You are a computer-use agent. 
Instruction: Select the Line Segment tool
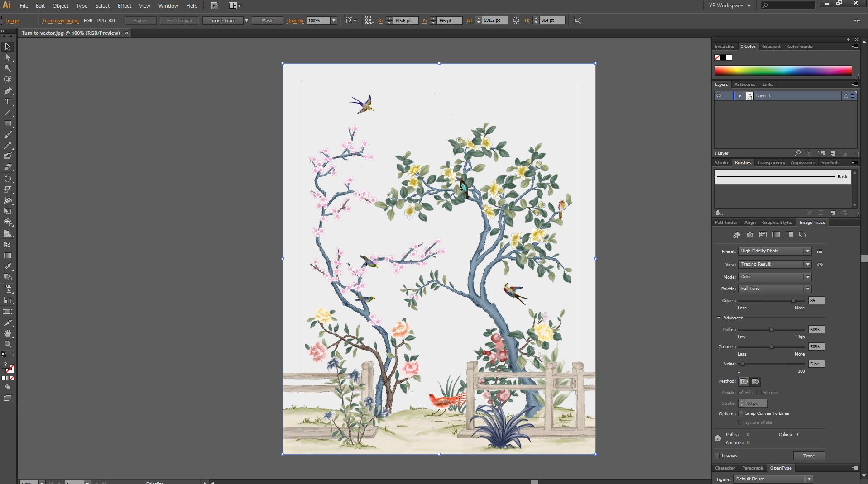[8, 113]
